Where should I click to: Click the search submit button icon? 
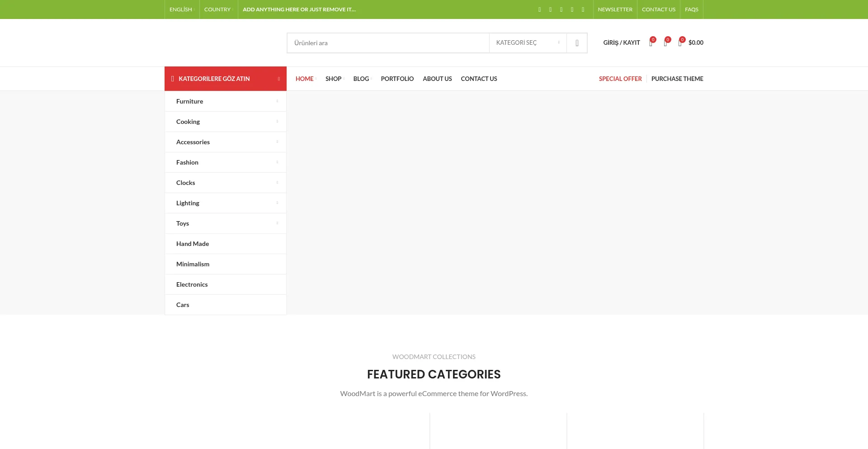click(x=577, y=43)
